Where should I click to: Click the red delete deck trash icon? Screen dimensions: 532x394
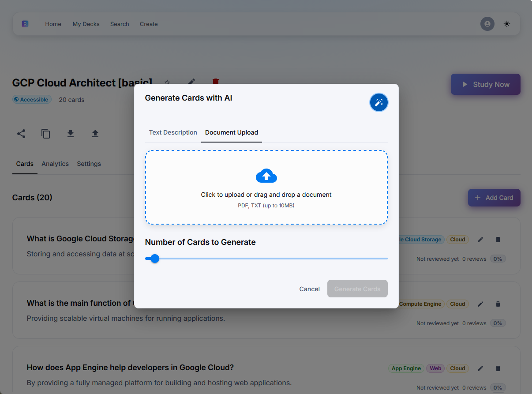pos(216,82)
